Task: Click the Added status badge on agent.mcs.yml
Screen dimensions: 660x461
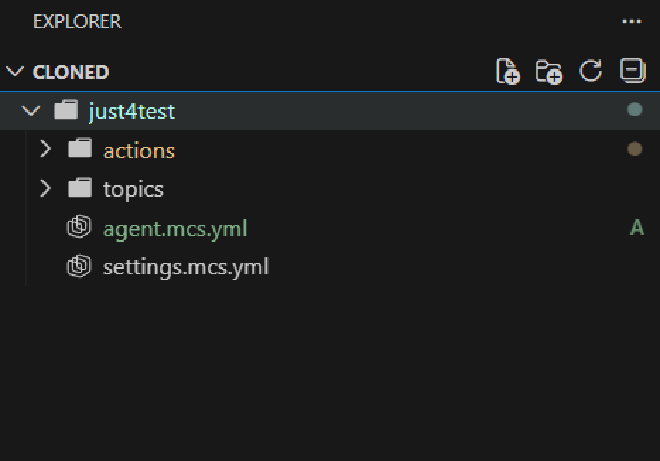Action: (x=636, y=228)
